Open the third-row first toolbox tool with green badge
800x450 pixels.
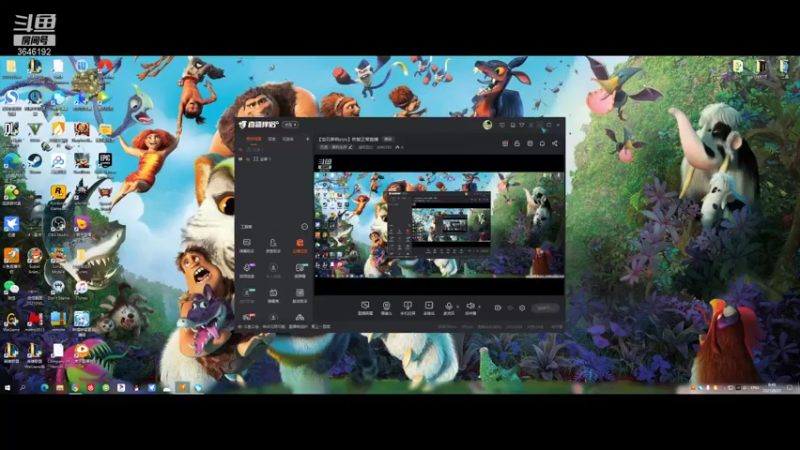point(247,295)
